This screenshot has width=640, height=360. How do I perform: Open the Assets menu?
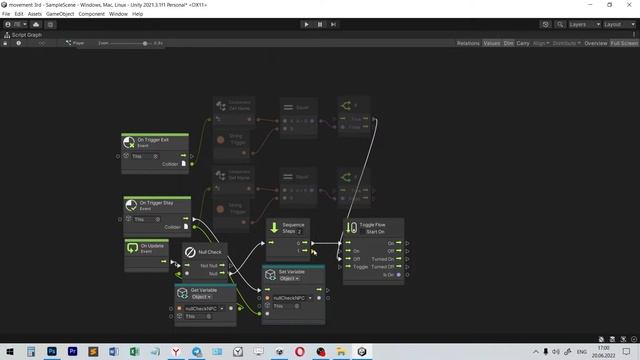35,14
